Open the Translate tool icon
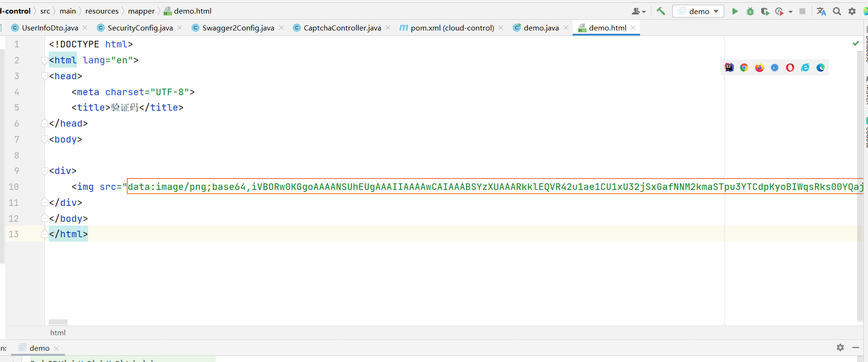 (x=821, y=11)
